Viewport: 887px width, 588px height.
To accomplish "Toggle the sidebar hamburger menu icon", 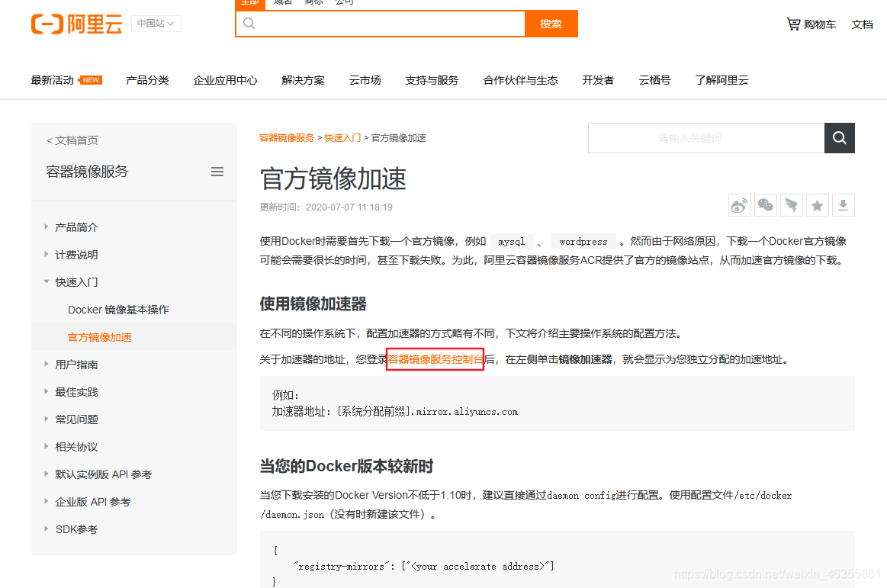I will [217, 172].
